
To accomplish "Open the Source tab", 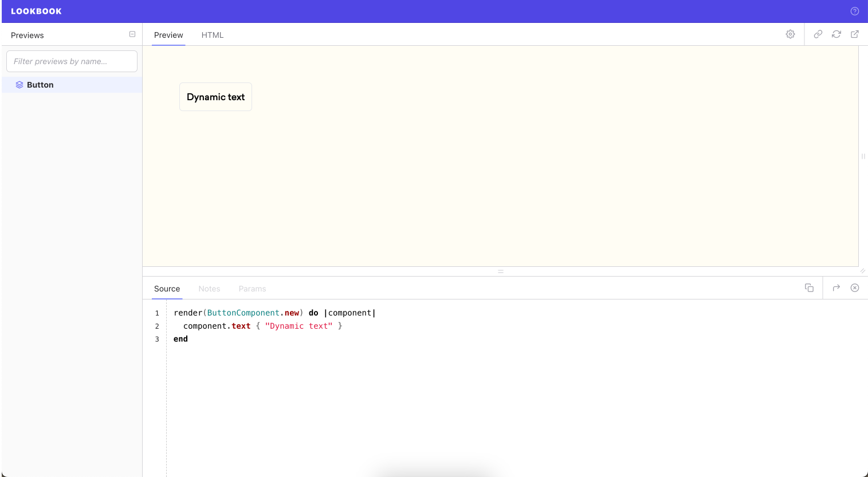I will point(167,289).
